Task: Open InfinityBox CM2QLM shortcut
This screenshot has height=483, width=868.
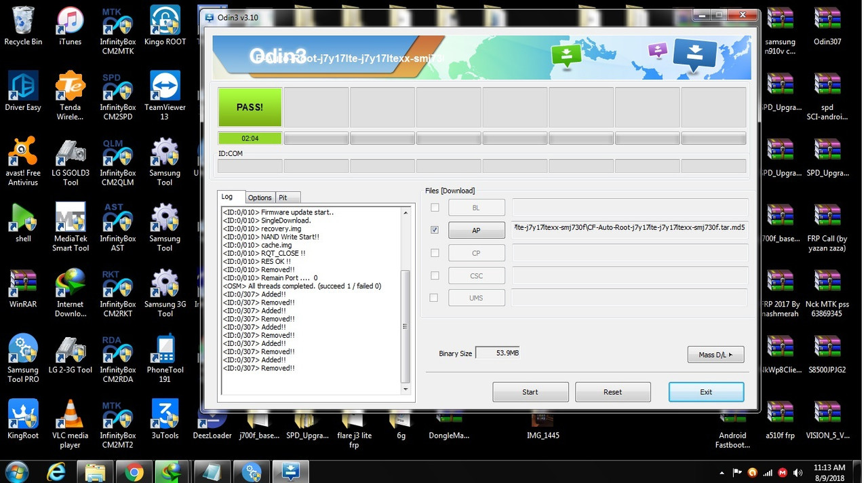Action: 117,162
